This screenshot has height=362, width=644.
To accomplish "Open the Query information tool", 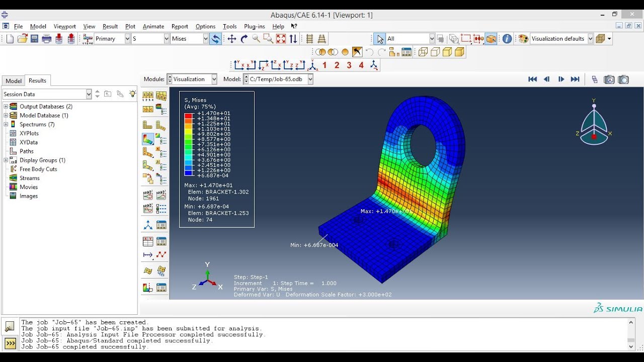I will pos(507,39).
